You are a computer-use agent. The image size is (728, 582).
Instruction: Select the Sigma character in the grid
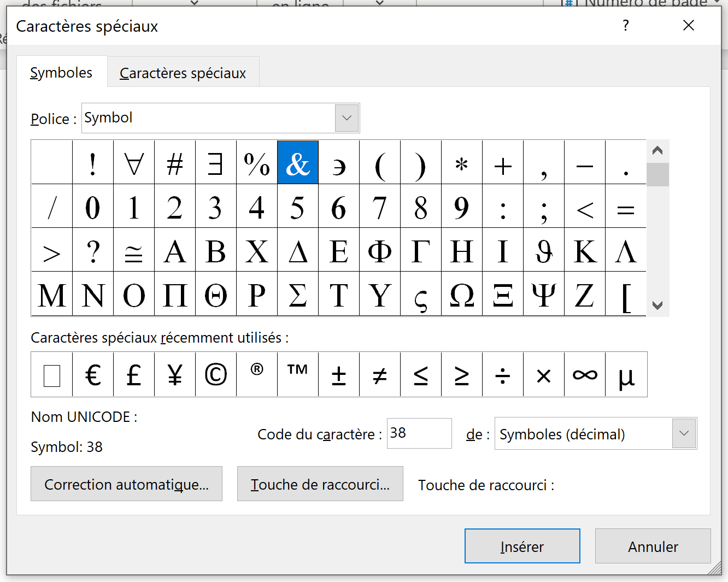[297, 295]
